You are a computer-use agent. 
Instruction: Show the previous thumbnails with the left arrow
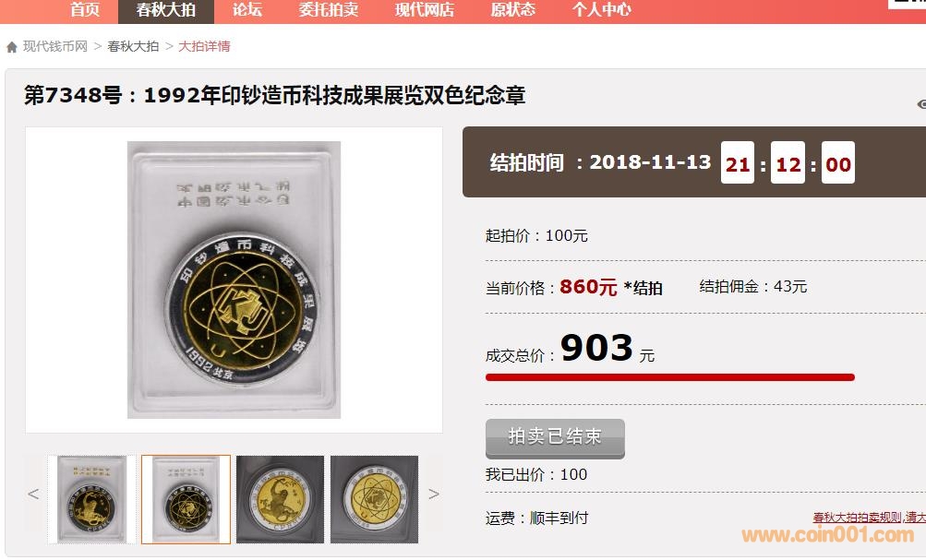(x=33, y=494)
